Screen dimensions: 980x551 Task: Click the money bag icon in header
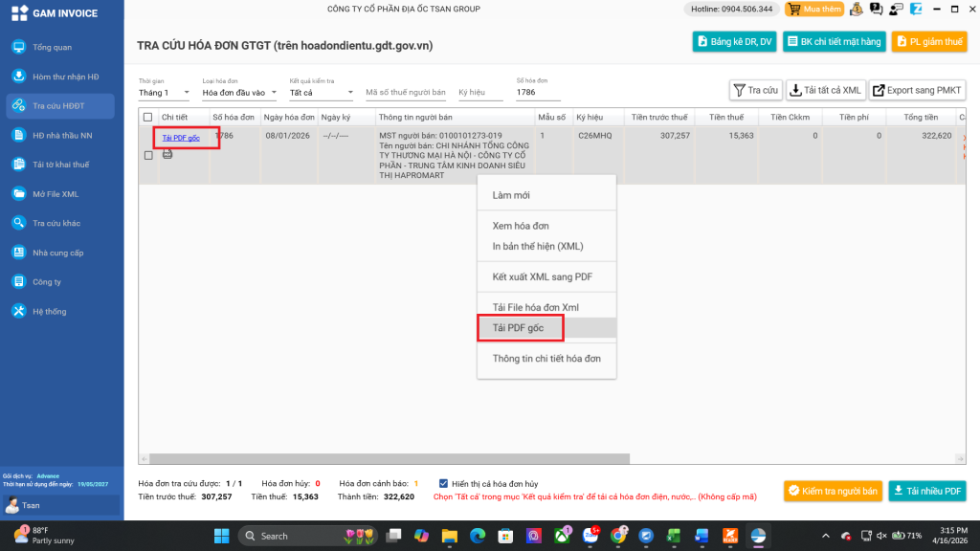point(855,10)
